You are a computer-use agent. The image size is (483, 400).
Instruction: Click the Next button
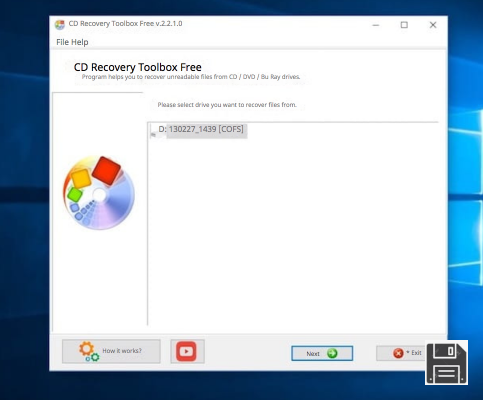(x=322, y=353)
